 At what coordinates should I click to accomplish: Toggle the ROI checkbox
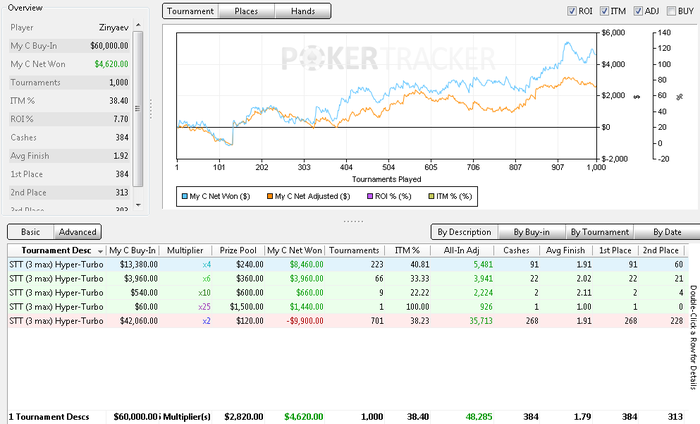point(572,11)
